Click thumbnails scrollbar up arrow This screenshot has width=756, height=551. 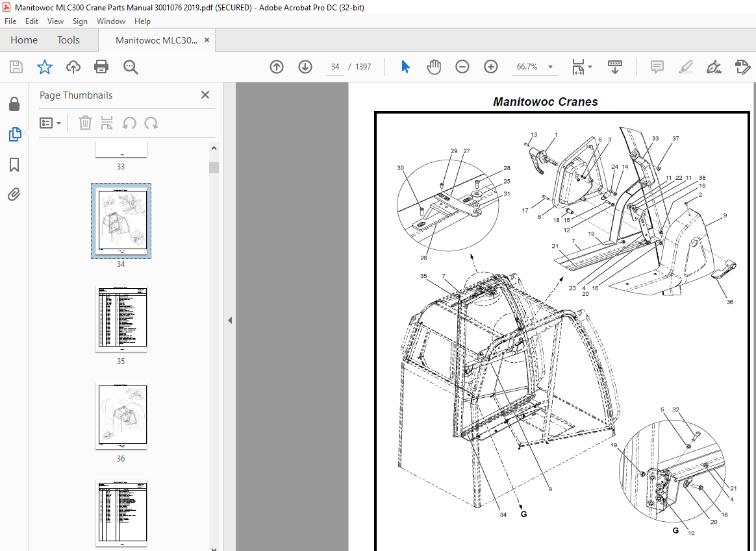pos(214,148)
